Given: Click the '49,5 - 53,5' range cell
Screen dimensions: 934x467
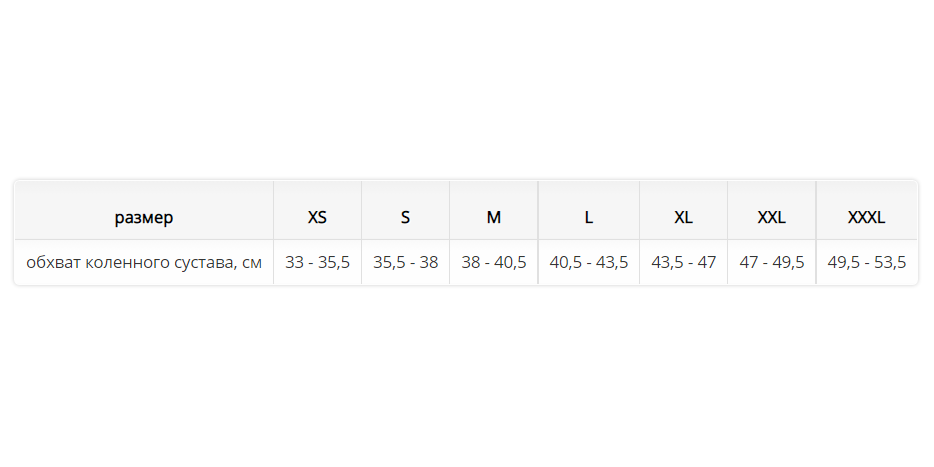Looking at the screenshot, I should click(867, 263).
